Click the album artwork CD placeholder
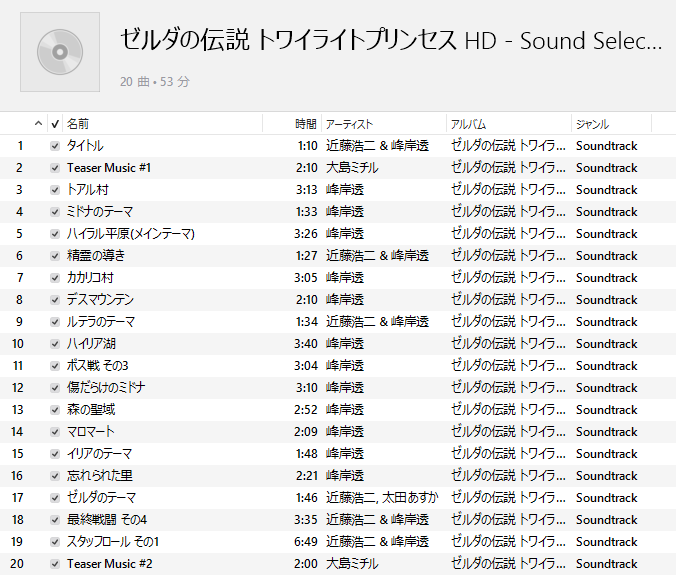 (60, 52)
